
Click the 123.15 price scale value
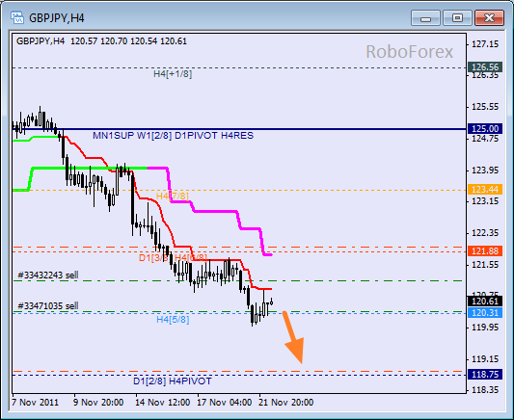[485, 201]
